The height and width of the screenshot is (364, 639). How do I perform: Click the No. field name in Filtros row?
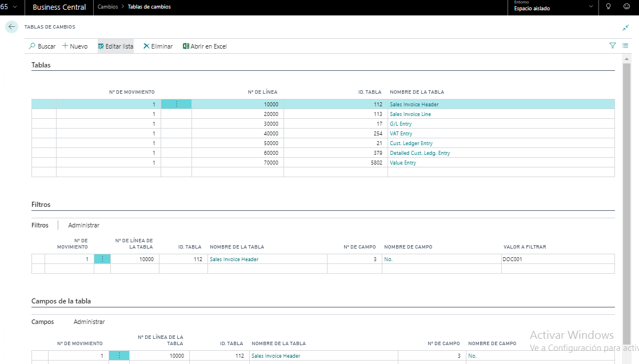tap(388, 259)
